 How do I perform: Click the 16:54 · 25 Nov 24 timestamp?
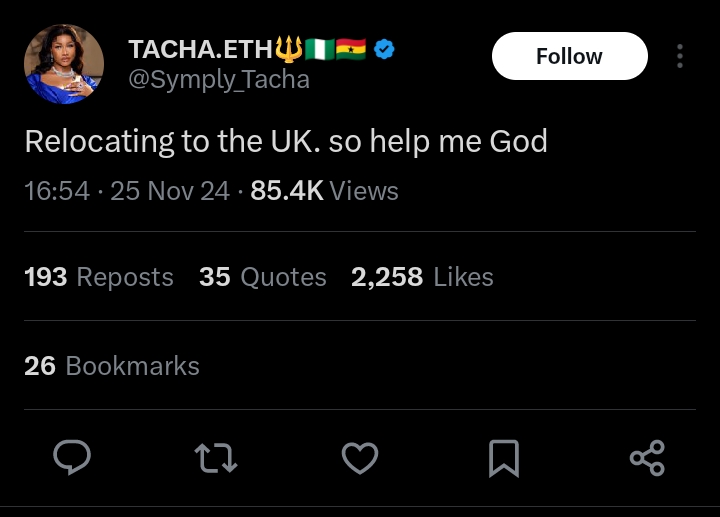pos(127,191)
